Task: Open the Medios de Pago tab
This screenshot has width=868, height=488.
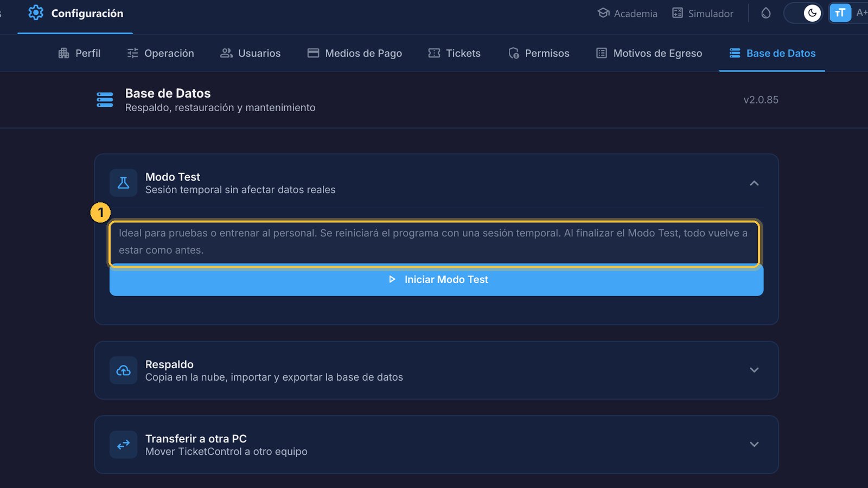Action: click(x=355, y=53)
